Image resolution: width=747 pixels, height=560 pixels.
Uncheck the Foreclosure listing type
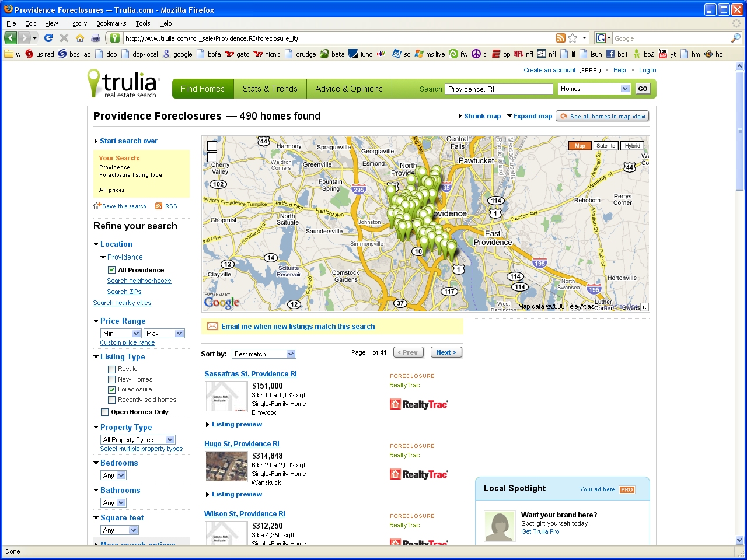(x=111, y=390)
